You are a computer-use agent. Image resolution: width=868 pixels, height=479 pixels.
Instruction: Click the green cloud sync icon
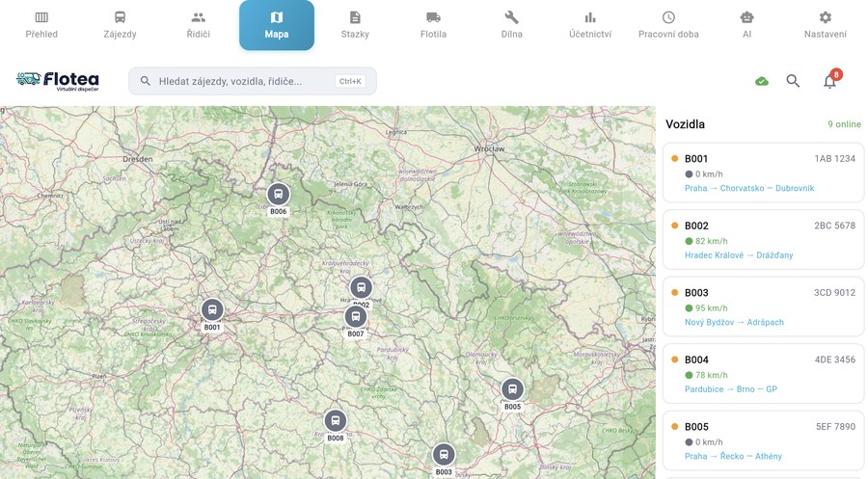coord(762,81)
